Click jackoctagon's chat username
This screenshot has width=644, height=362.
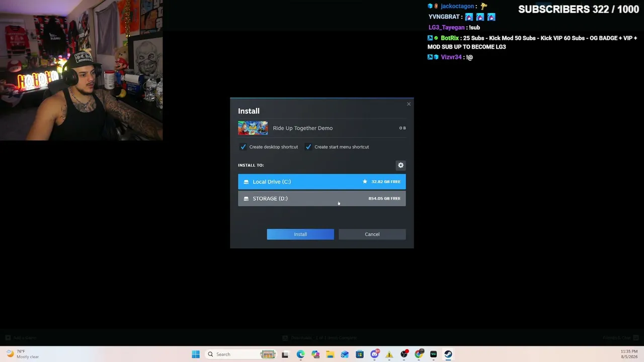pyautogui.click(x=457, y=7)
